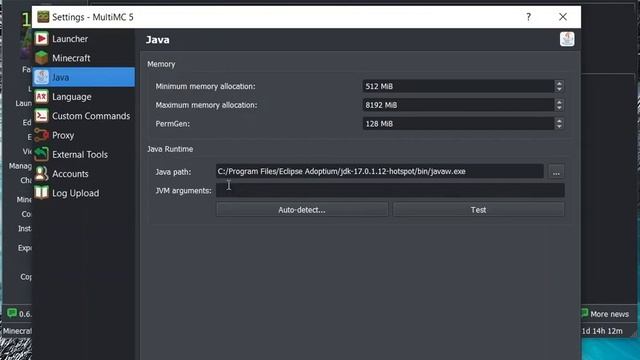Open the Language settings page
This screenshot has width=640, height=360.
point(84,97)
